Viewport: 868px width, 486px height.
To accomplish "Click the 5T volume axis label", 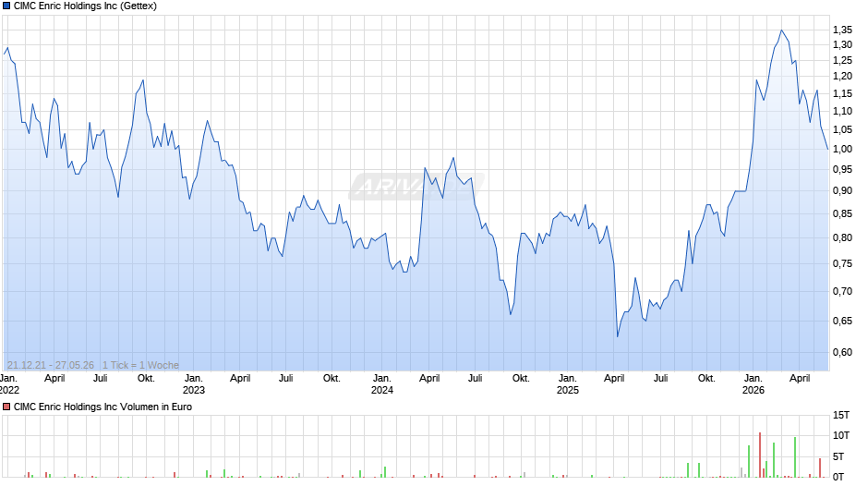I will coord(838,456).
